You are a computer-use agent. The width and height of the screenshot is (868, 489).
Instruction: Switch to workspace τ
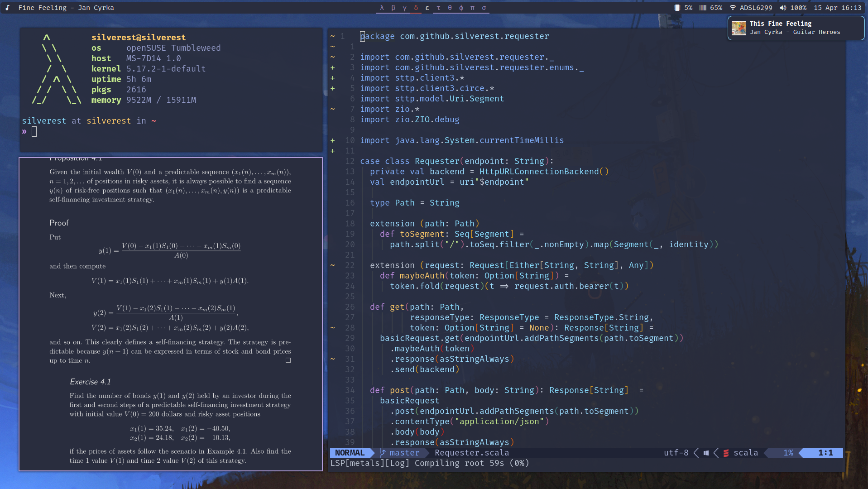(x=438, y=8)
